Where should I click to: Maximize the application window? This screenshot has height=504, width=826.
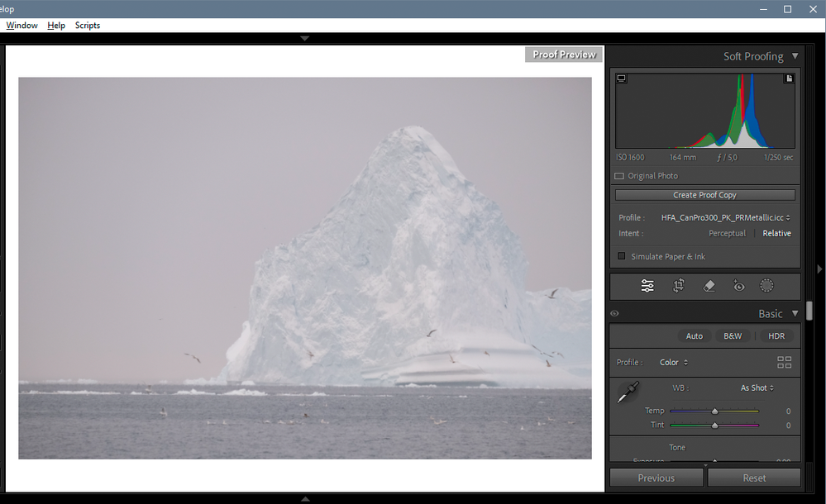coord(787,9)
